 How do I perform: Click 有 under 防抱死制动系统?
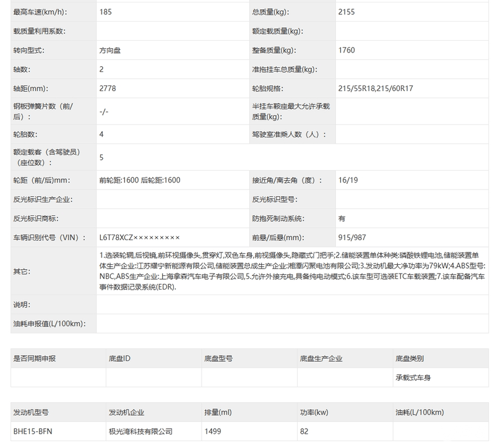341,218
